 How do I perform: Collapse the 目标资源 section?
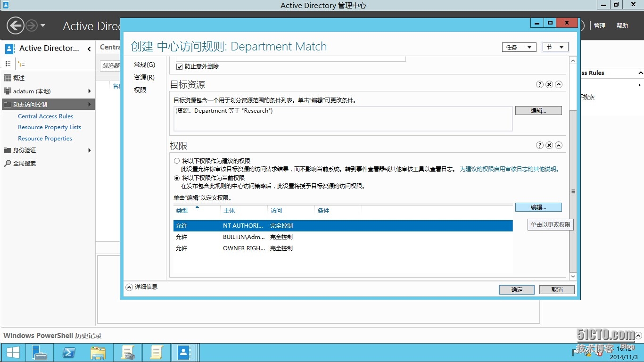(x=559, y=84)
